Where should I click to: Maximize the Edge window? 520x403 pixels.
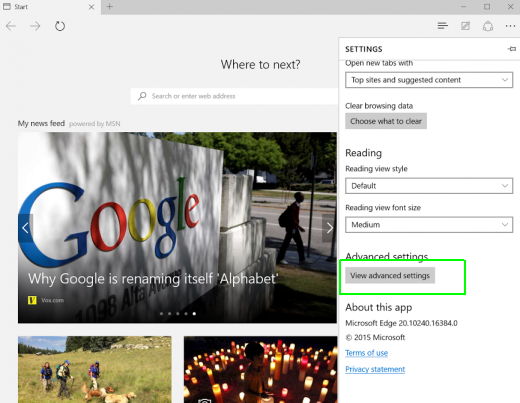pyautogui.click(x=487, y=7)
